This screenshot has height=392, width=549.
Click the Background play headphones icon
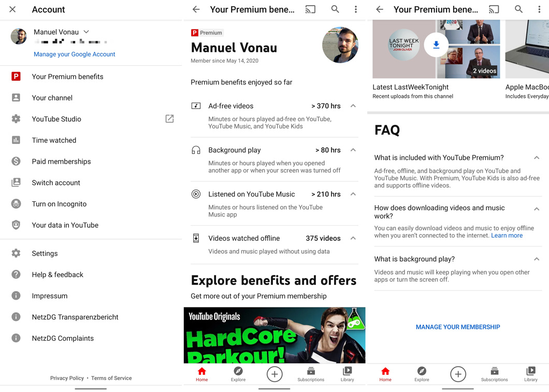click(196, 150)
